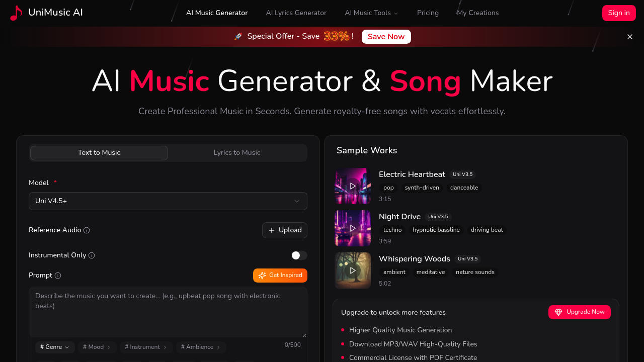Click the info icon next to Prompt
644x362 pixels.
58,276
